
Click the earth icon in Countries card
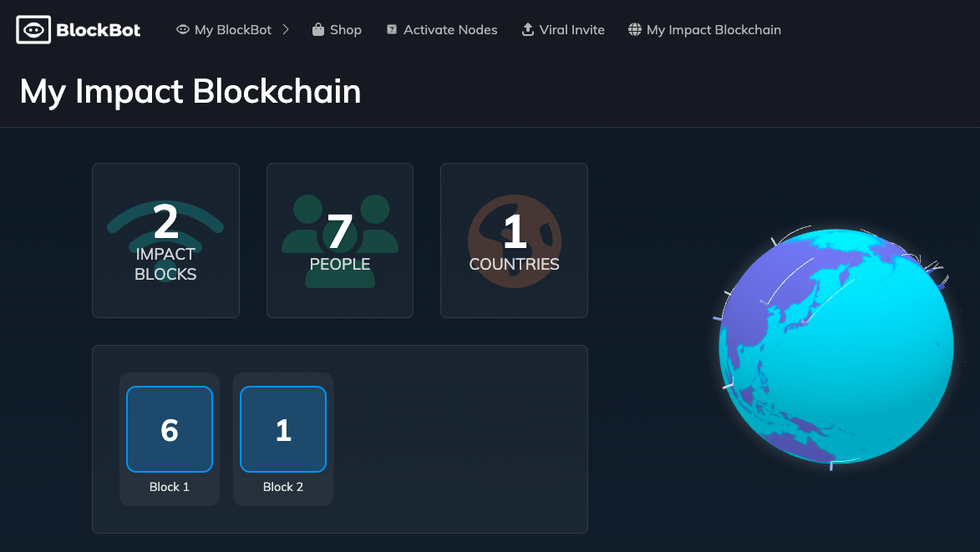click(515, 241)
